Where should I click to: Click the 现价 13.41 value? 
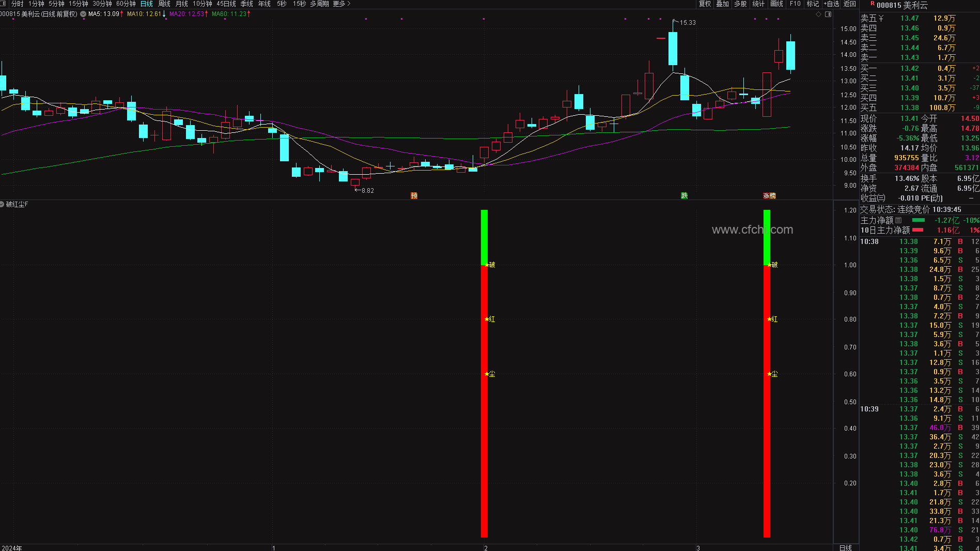click(909, 118)
